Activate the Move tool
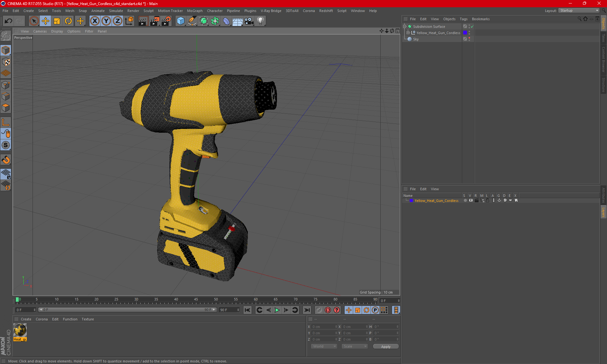 45,21
